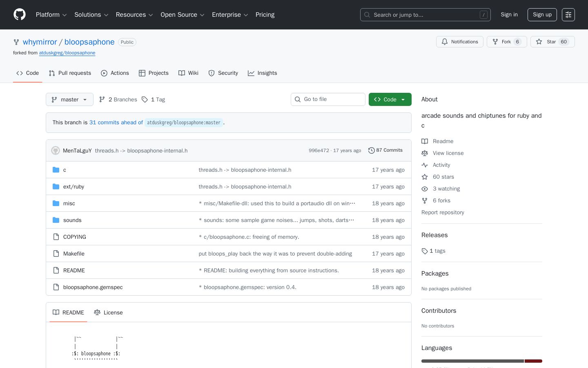Click the 31 commits ahead of link
588x368 pixels.
116,122
